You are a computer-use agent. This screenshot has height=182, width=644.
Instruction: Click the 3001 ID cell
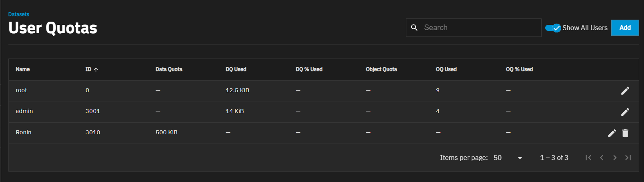[x=93, y=111]
